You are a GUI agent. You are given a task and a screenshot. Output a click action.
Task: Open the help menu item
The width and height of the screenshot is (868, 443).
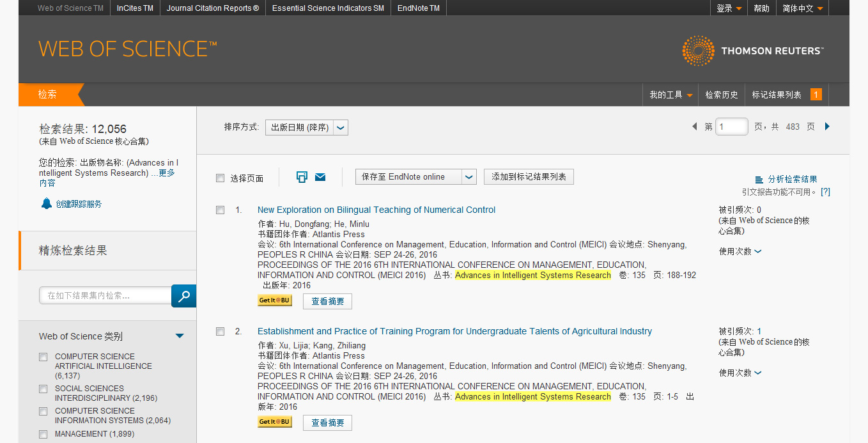(x=761, y=8)
